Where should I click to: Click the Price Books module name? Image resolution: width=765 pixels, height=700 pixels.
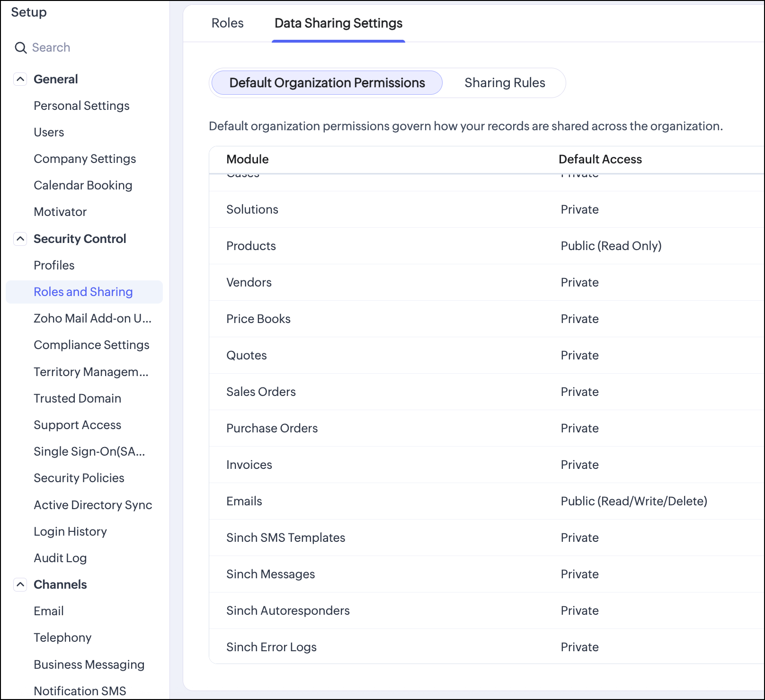258,319
